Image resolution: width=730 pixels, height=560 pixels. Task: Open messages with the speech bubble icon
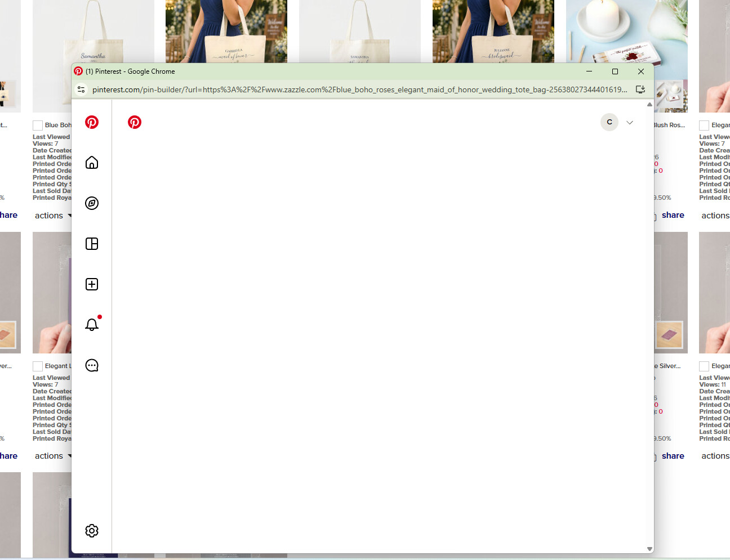(92, 365)
